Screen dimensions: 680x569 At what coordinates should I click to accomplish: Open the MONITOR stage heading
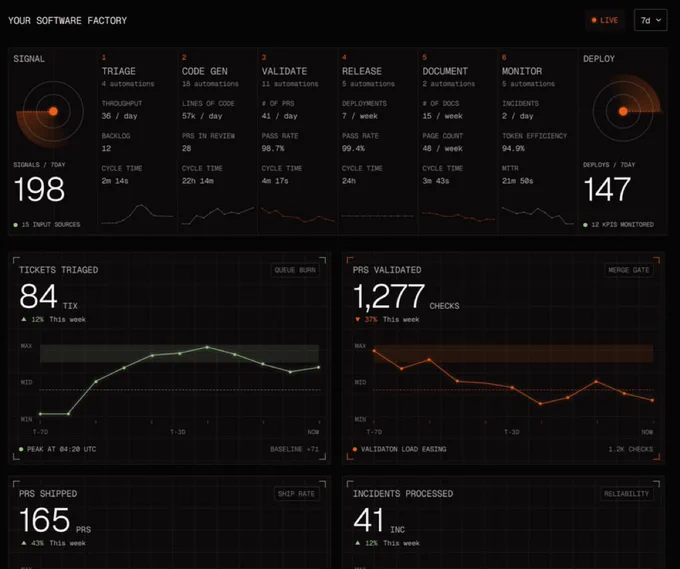click(x=522, y=71)
